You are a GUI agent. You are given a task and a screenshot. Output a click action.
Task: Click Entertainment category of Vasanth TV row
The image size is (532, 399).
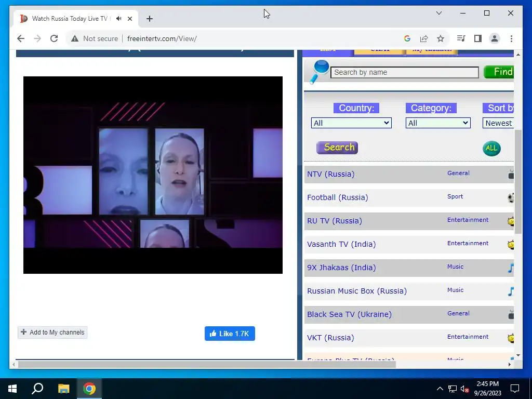468,243
